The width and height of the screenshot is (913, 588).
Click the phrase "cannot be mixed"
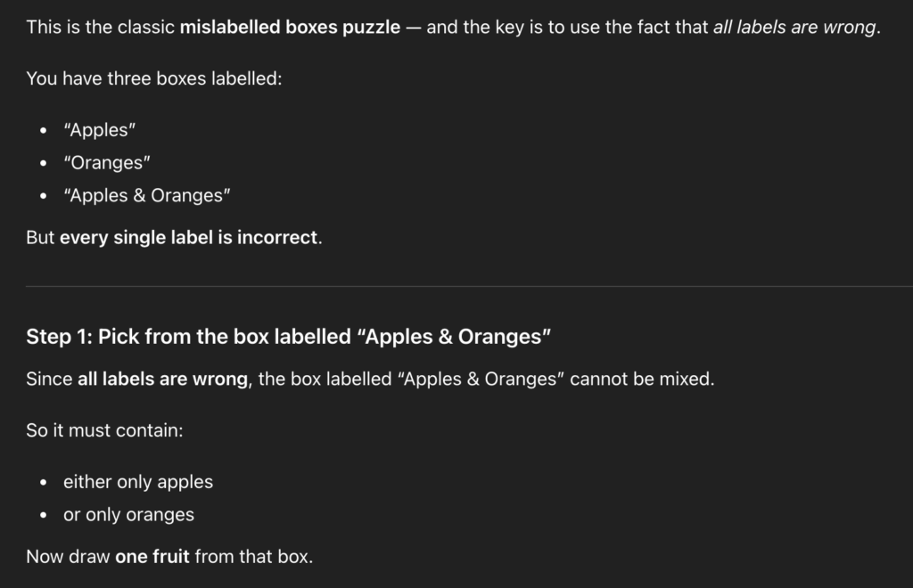pyautogui.click(x=642, y=379)
